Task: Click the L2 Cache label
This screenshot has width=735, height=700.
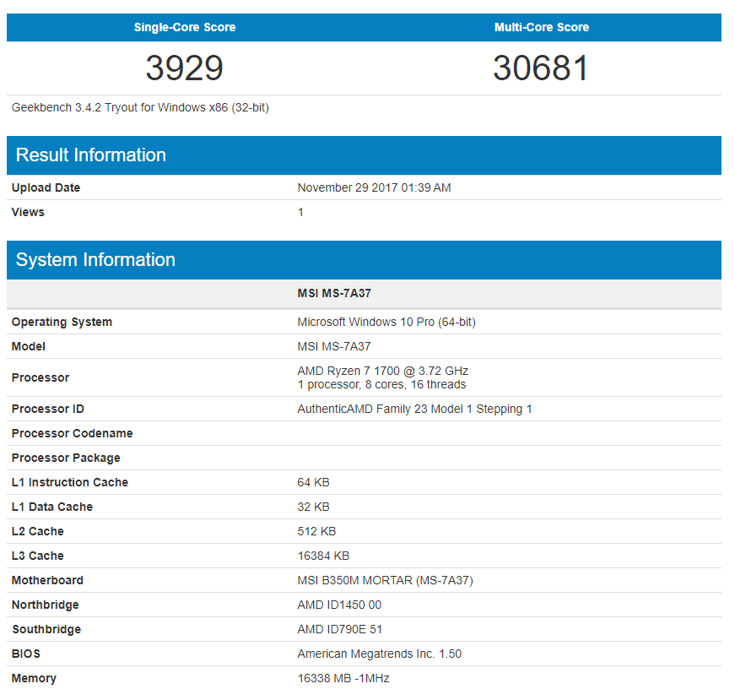Action: [37, 531]
